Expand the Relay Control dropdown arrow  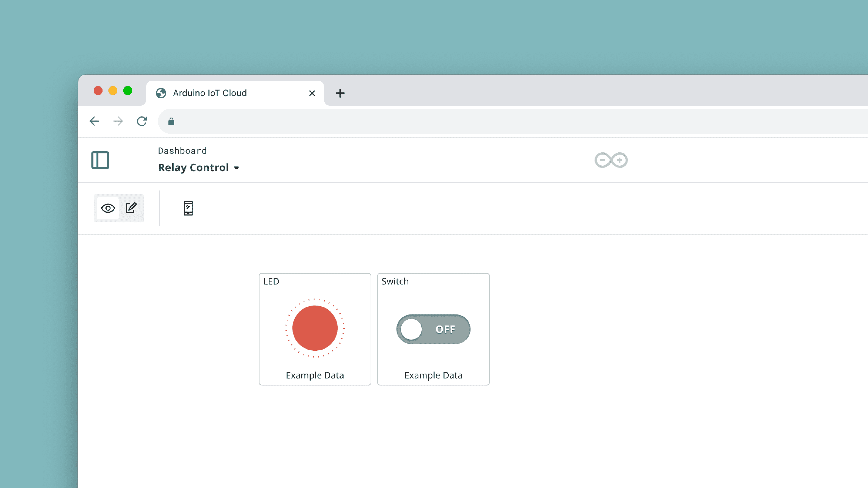pyautogui.click(x=237, y=168)
